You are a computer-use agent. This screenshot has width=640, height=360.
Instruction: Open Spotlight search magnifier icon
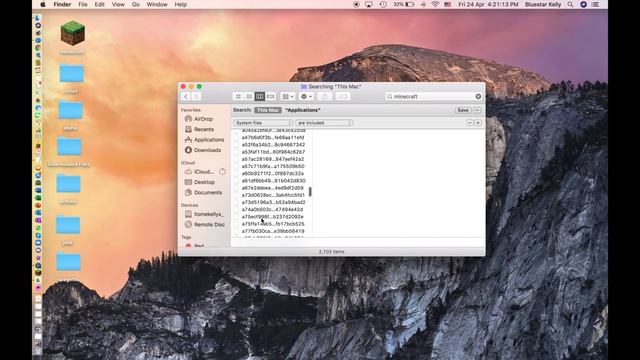pyautogui.click(x=570, y=4)
